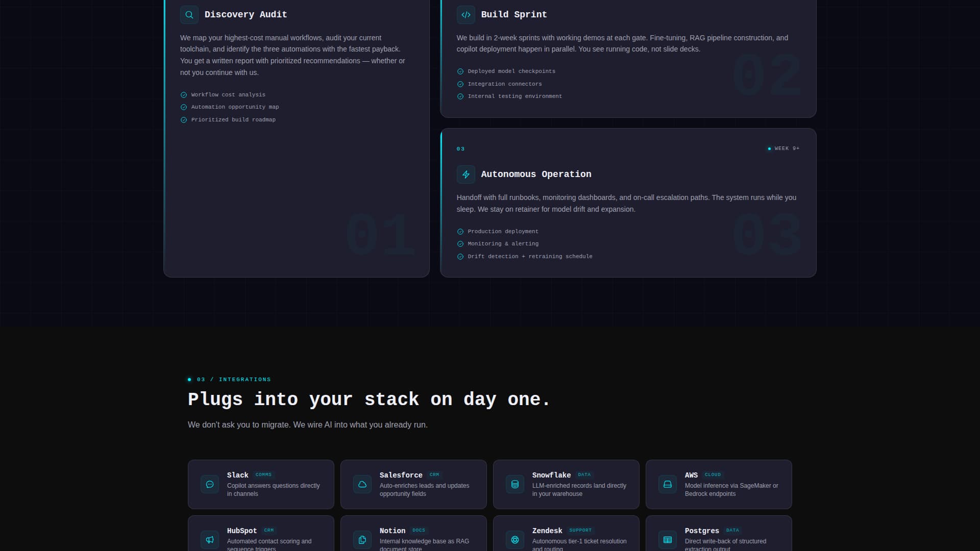This screenshot has width=980, height=551.
Task: Click 'Prioritized build roadmap' list item
Action: click(233, 120)
